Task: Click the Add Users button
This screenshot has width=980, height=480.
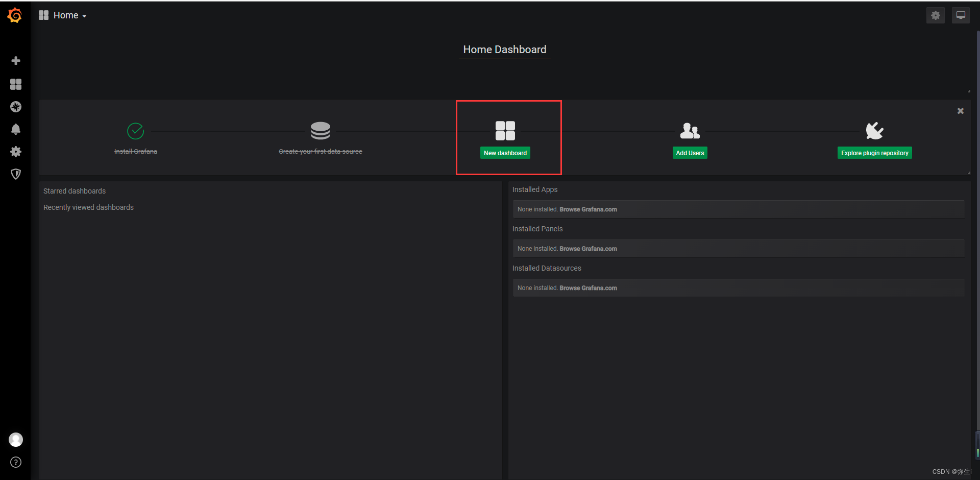Action: point(690,153)
